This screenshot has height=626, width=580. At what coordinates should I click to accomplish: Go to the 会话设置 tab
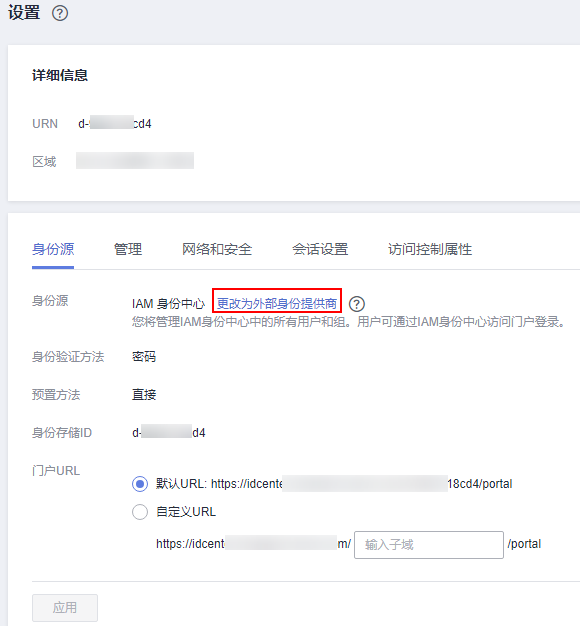click(x=320, y=249)
